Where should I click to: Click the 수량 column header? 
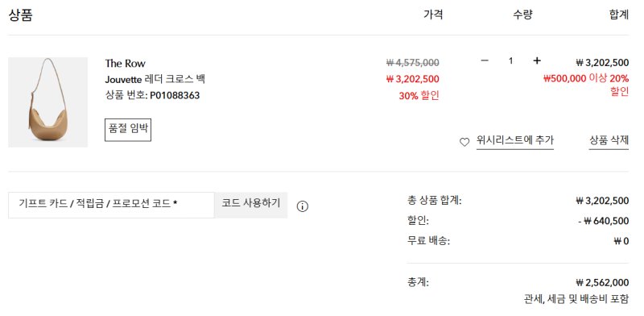click(x=522, y=15)
